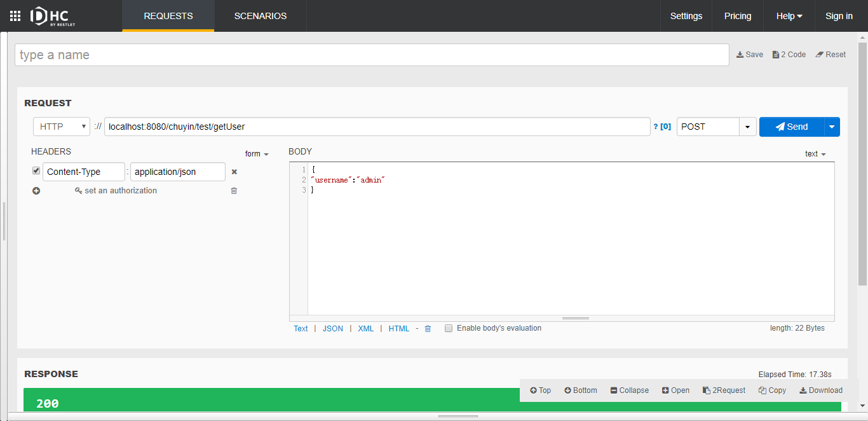
Task: Convert response with 2Request
Action: coord(724,390)
